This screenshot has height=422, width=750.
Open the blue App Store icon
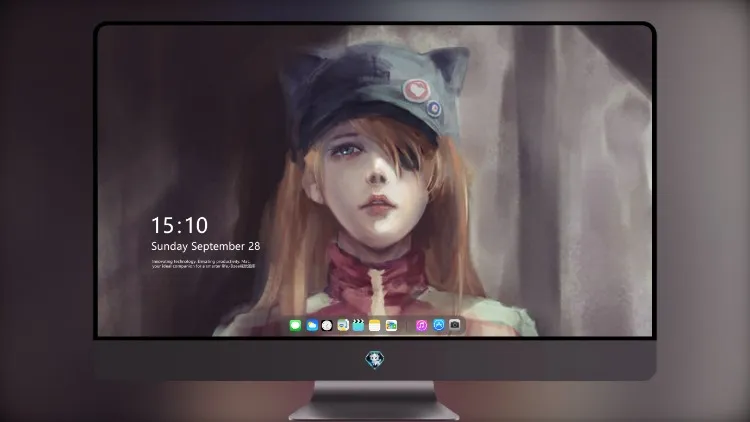tap(439, 325)
